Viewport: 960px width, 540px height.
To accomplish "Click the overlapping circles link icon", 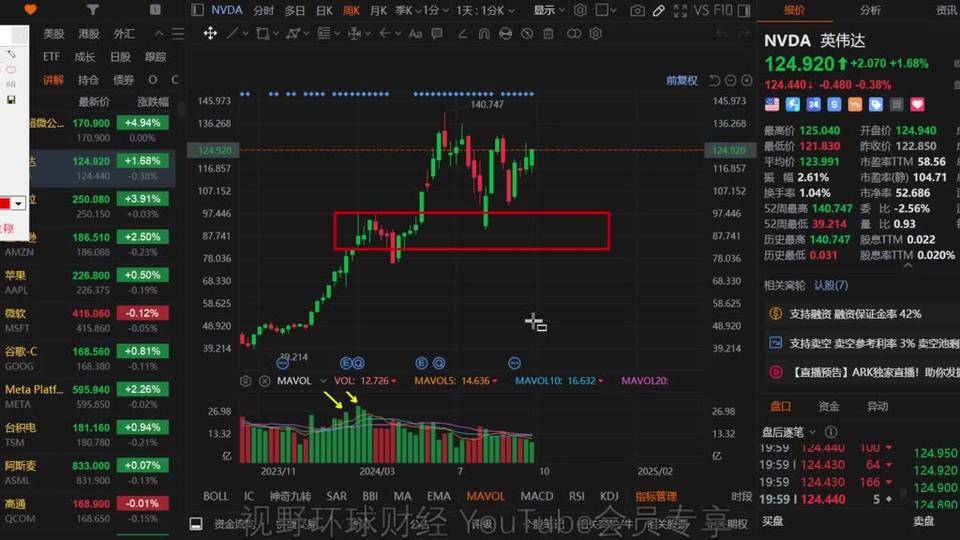I will pyautogui.click(x=574, y=33).
